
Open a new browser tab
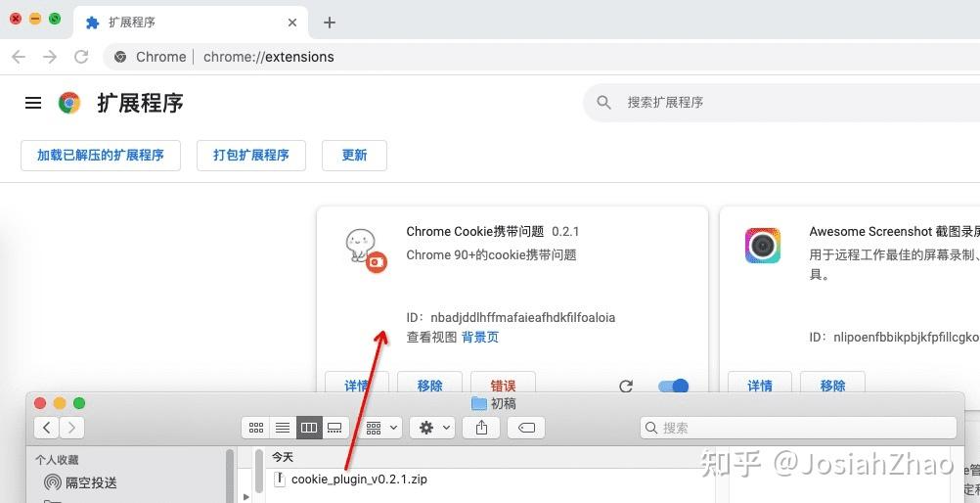[x=330, y=23]
